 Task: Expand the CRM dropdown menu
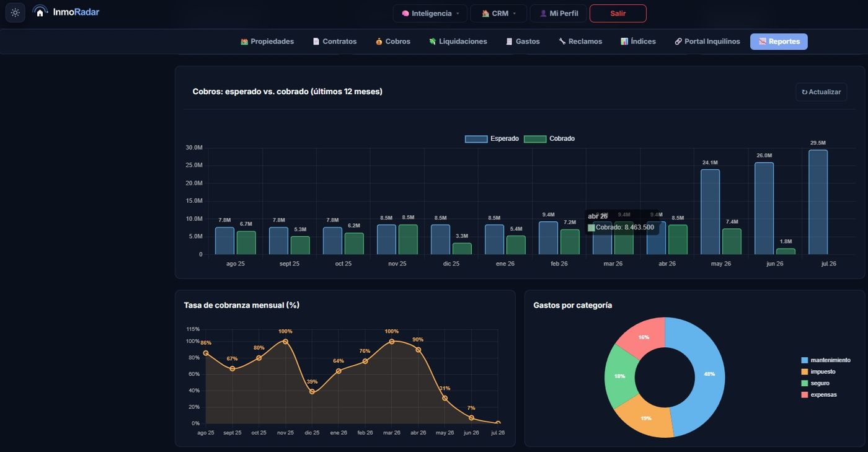[498, 14]
